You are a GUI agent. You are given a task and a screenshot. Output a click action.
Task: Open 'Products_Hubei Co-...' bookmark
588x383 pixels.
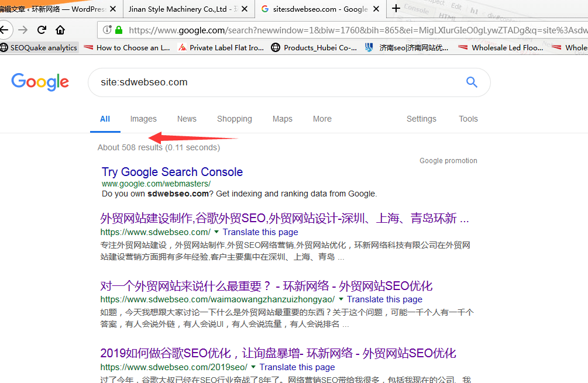(x=314, y=47)
